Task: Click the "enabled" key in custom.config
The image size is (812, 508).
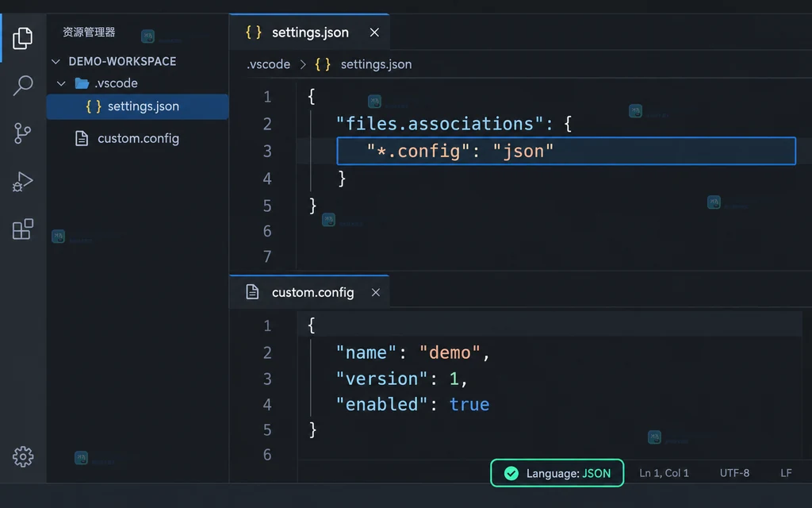Action: pos(382,405)
